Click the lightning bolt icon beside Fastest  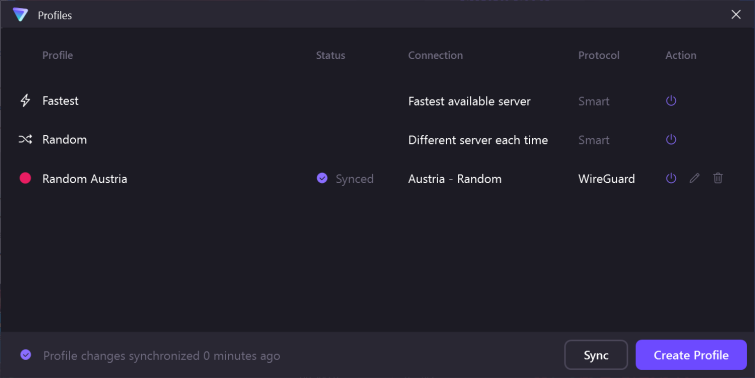pyautogui.click(x=25, y=101)
